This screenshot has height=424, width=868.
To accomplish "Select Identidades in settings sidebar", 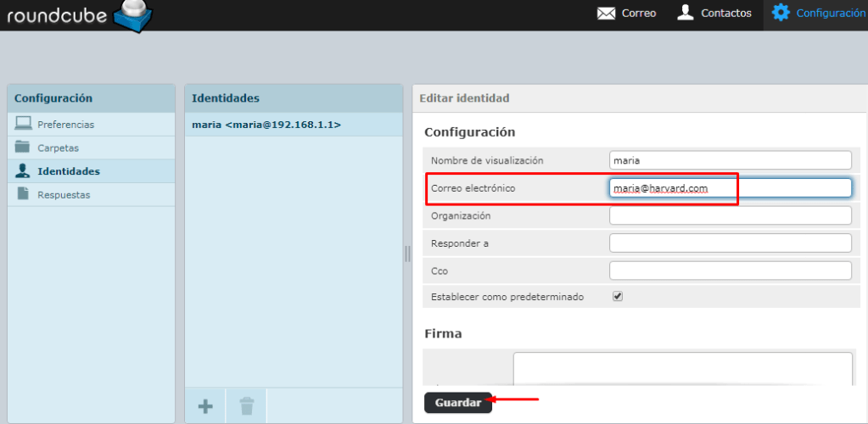I will point(68,171).
